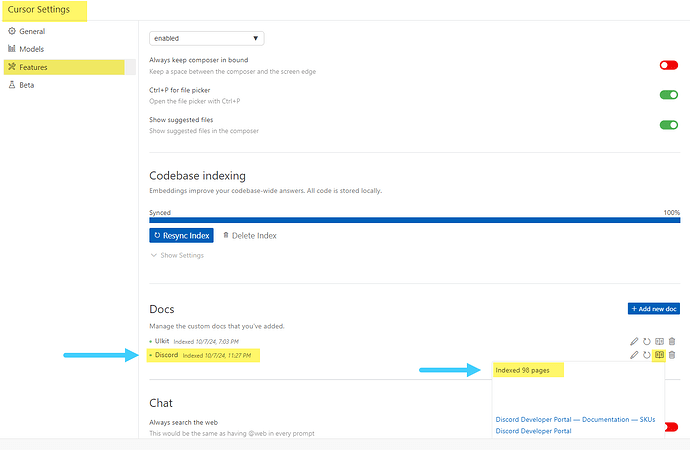Screen dimensions: 690x450
Task: Refresh the Discord doc index
Action: pos(647,355)
